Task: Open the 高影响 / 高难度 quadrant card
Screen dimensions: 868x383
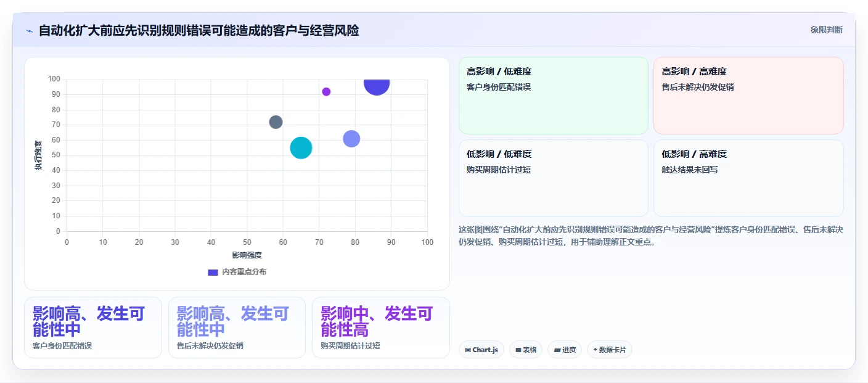Action: pos(748,96)
